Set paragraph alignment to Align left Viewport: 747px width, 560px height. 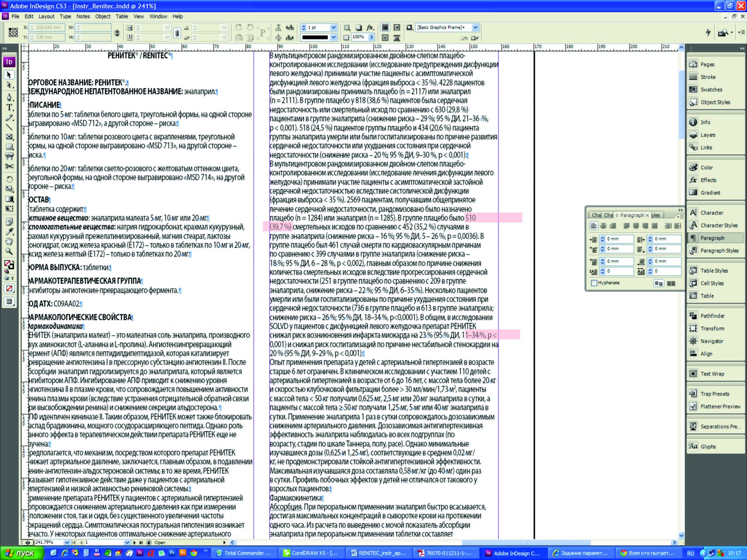594,226
